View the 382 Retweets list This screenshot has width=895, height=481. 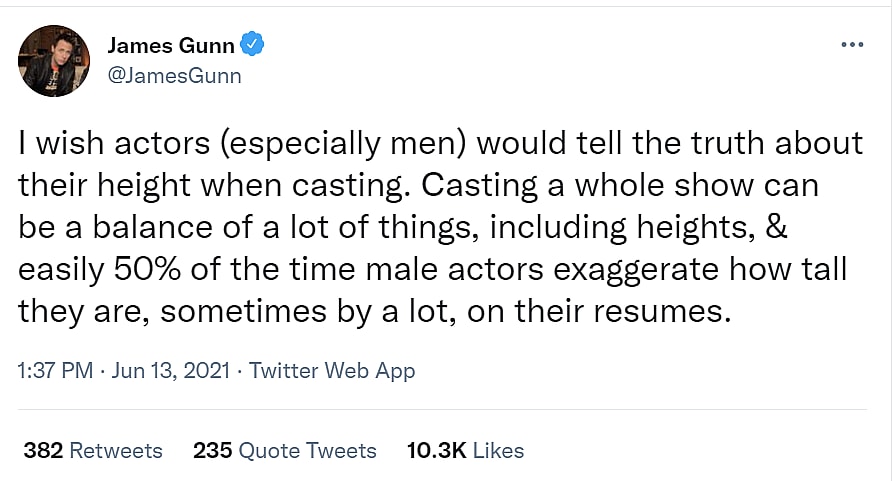43,451
